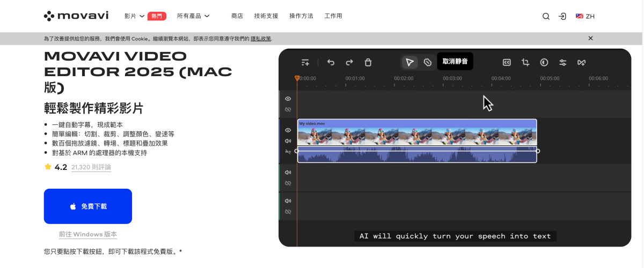
Task: Open the 21,320 則評論 reviews link
Action: [91, 167]
